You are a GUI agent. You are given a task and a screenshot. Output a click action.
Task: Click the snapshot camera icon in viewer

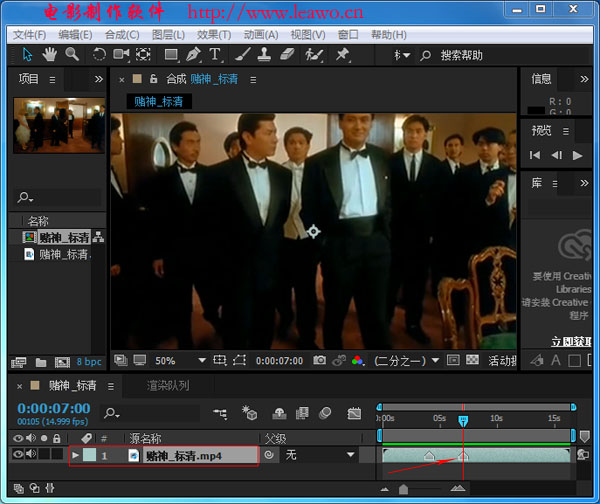pyautogui.click(x=320, y=360)
